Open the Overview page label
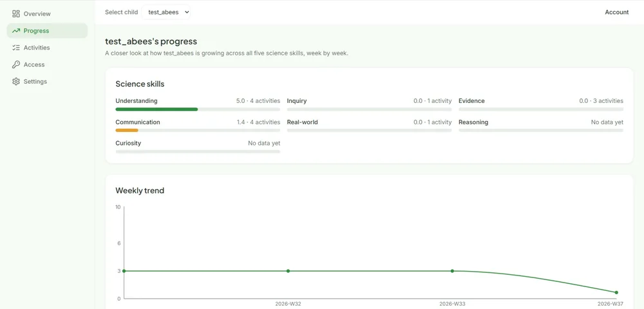The width and height of the screenshot is (644, 309). click(37, 14)
